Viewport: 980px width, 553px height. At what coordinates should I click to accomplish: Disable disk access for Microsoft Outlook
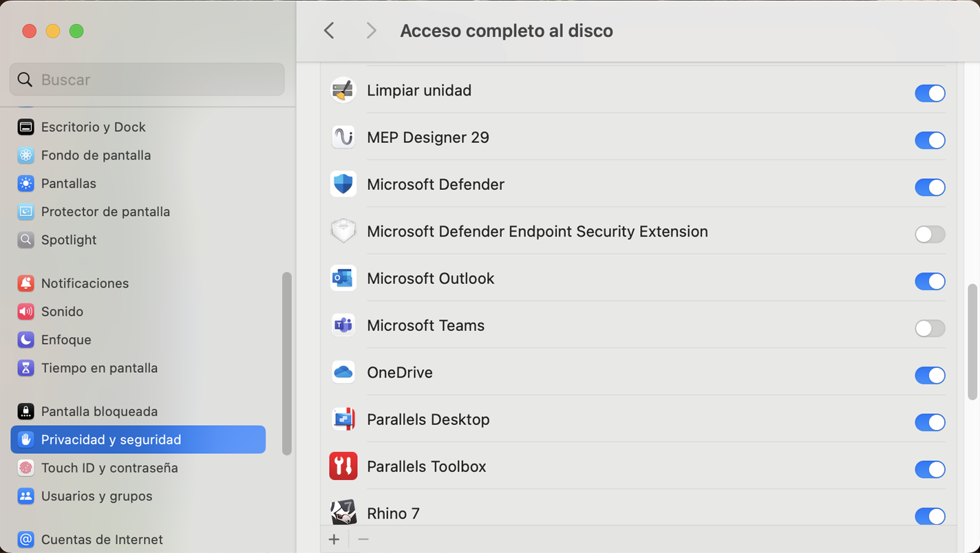click(x=930, y=281)
